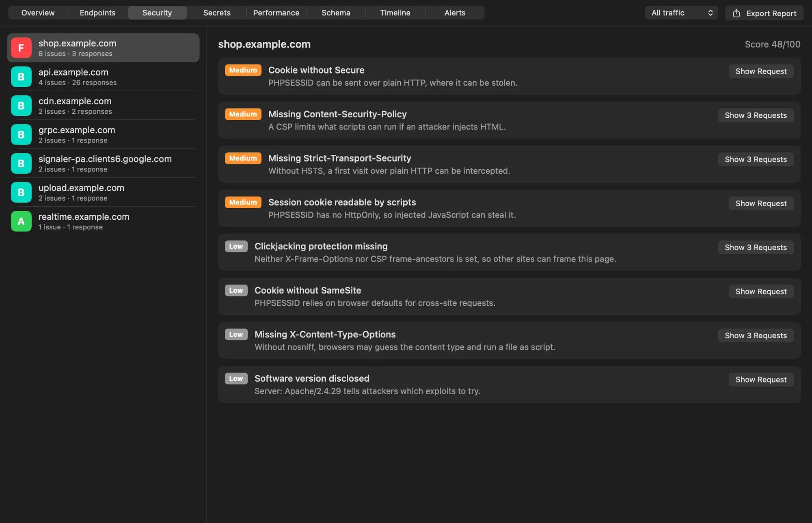Click the Medium badge on Missing Content-Security-Policy
Screen dimensions: 812x523
coord(243,114)
